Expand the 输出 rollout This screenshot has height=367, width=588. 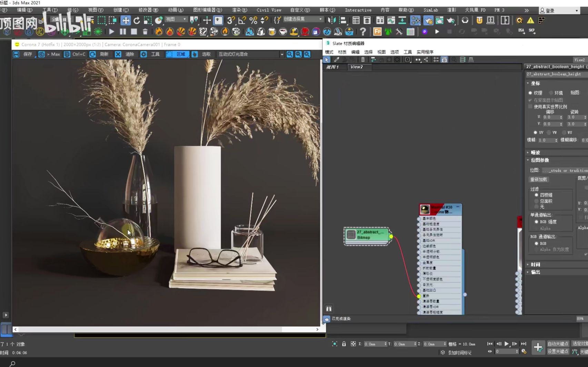(x=535, y=272)
